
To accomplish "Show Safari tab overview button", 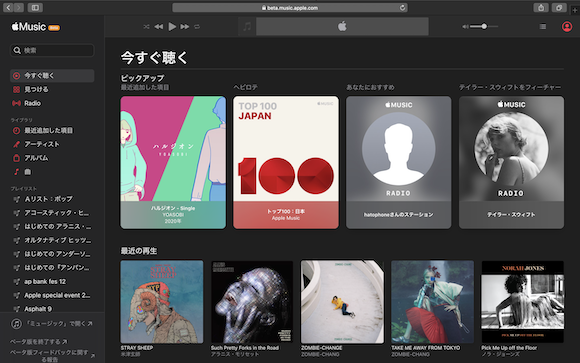I will (x=559, y=8).
